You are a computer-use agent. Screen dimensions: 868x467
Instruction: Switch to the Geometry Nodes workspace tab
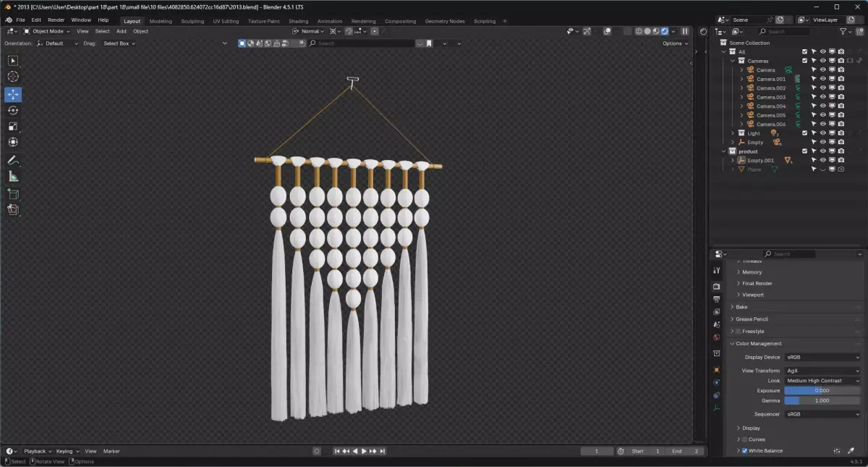(x=445, y=21)
